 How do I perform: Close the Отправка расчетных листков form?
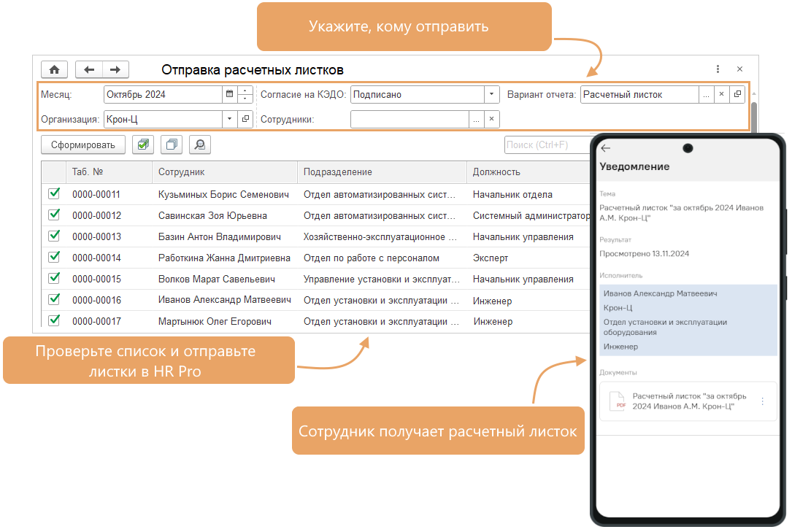tap(740, 69)
